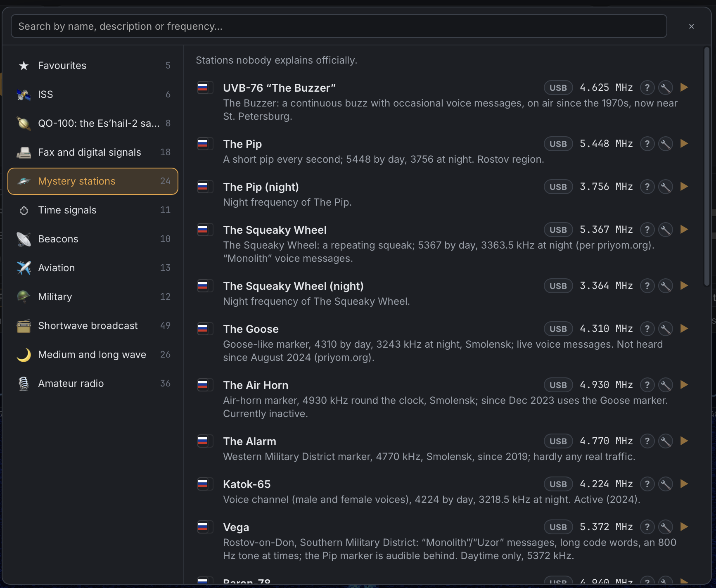The width and height of the screenshot is (716, 588).
Task: Select the Mystery stations category
Action: (93, 181)
